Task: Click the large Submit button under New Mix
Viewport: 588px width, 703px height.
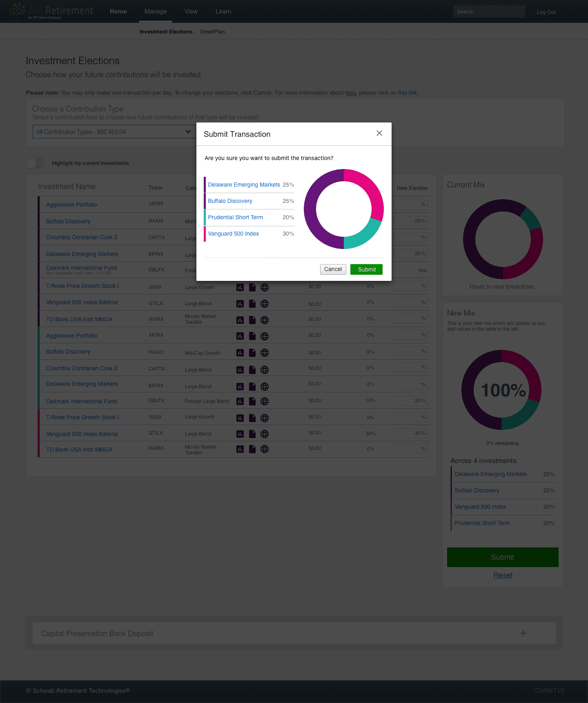Action: click(x=503, y=557)
